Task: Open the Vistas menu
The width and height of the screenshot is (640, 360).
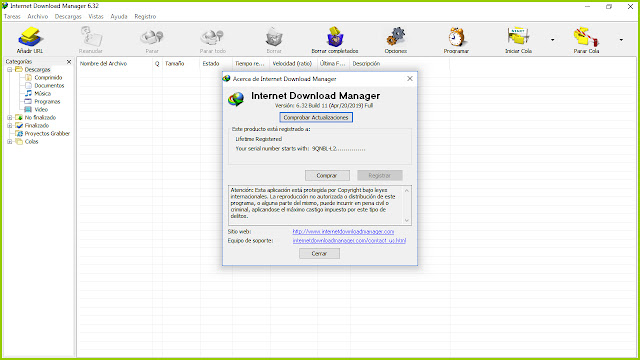Action: point(96,17)
